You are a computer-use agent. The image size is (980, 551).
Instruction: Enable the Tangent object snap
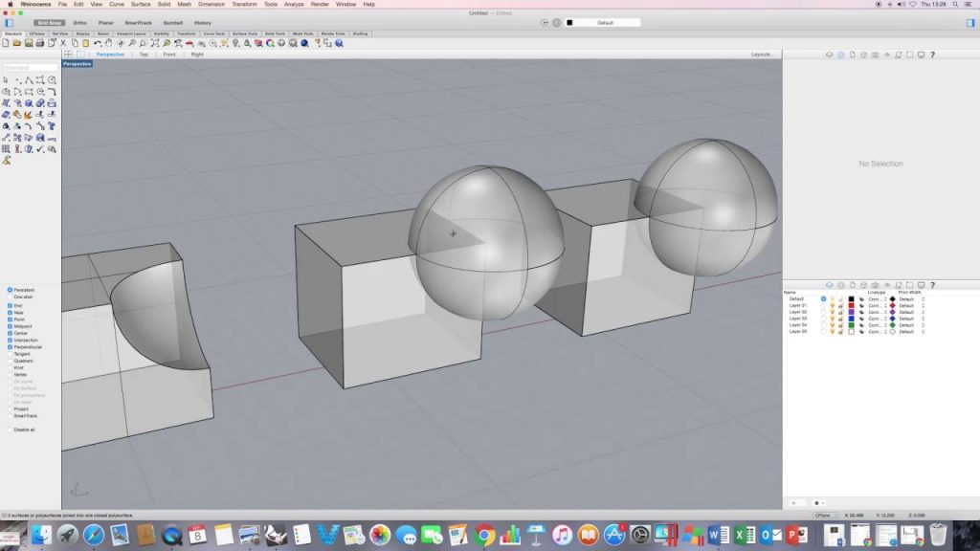pyautogui.click(x=10, y=353)
